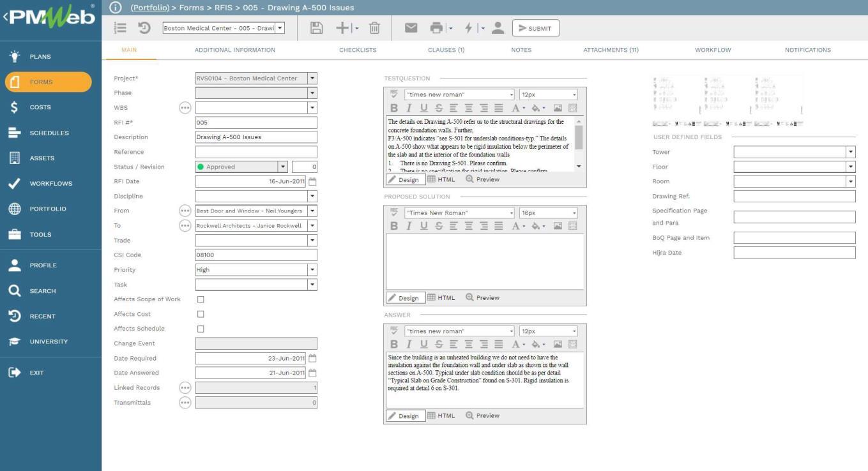
Task: Switch to the Workflow tab
Action: point(713,50)
